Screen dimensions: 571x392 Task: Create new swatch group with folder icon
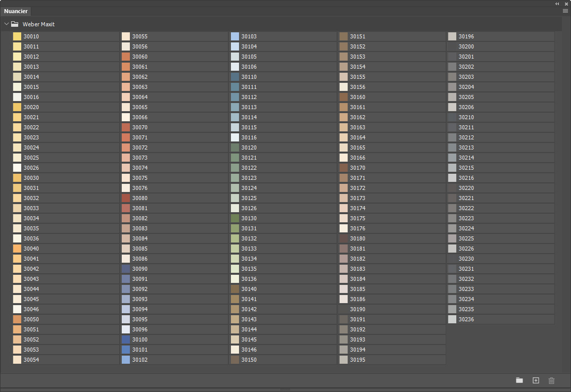coord(519,380)
